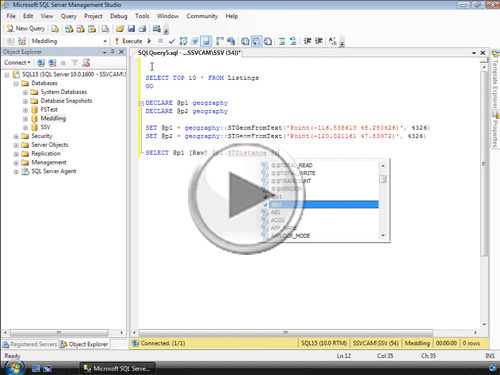Choose @@TRANCOUNT in the IntelliSense list
This screenshot has width=500, height=375.
pos(291,181)
